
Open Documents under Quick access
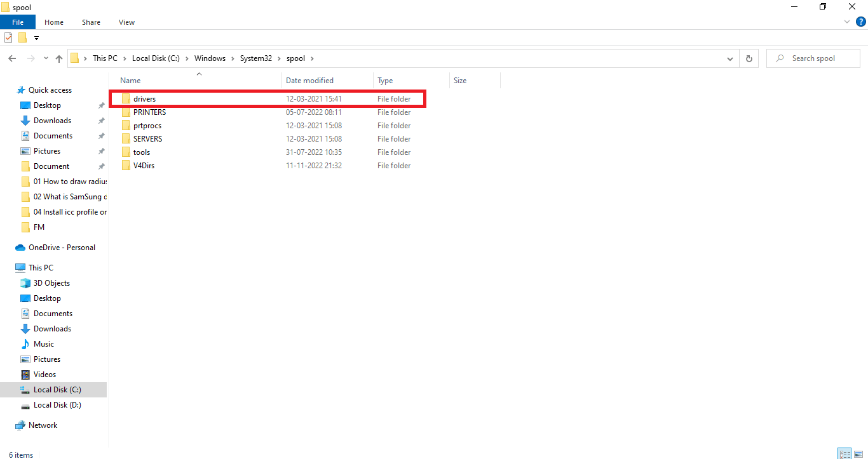click(53, 136)
